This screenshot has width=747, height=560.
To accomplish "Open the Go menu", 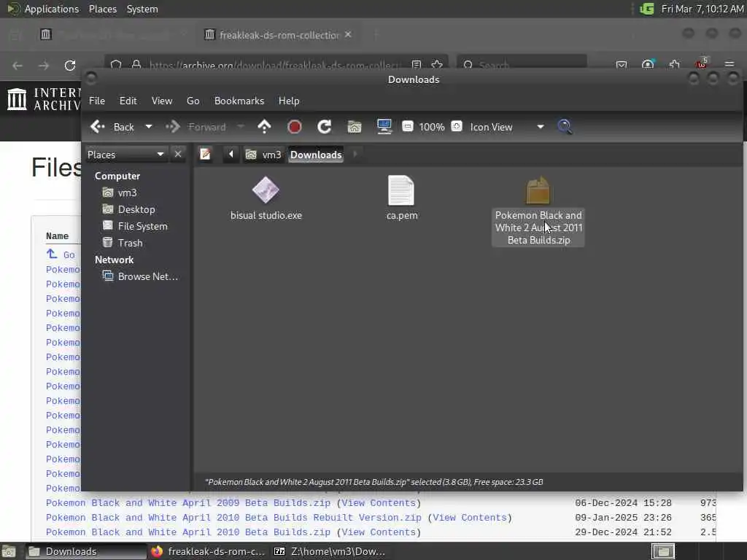I will click(193, 101).
